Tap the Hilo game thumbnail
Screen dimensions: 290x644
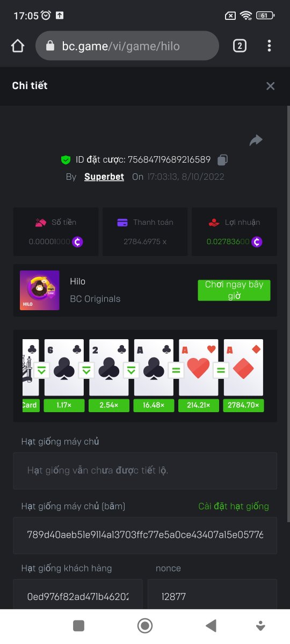pyautogui.click(x=39, y=290)
